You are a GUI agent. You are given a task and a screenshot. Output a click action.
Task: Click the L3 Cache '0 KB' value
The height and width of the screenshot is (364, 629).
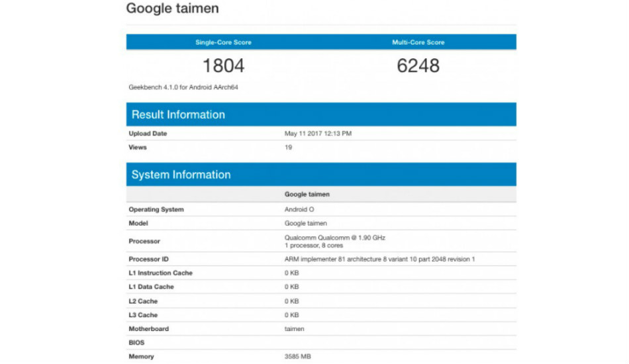click(x=291, y=315)
